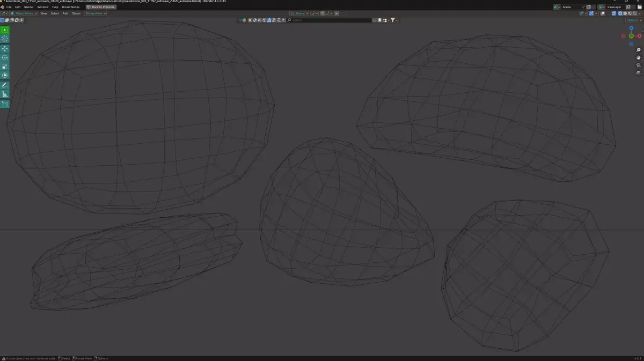Open the editor type dropdown
Viewport: 644px width, 361px height.
(4, 13)
